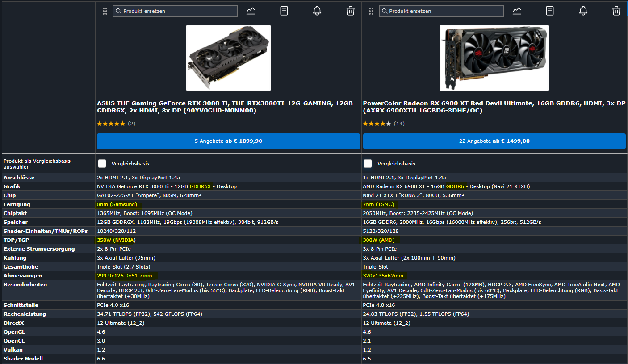
Task: Click 'Rechenleistung' row label
Action: [25, 314]
